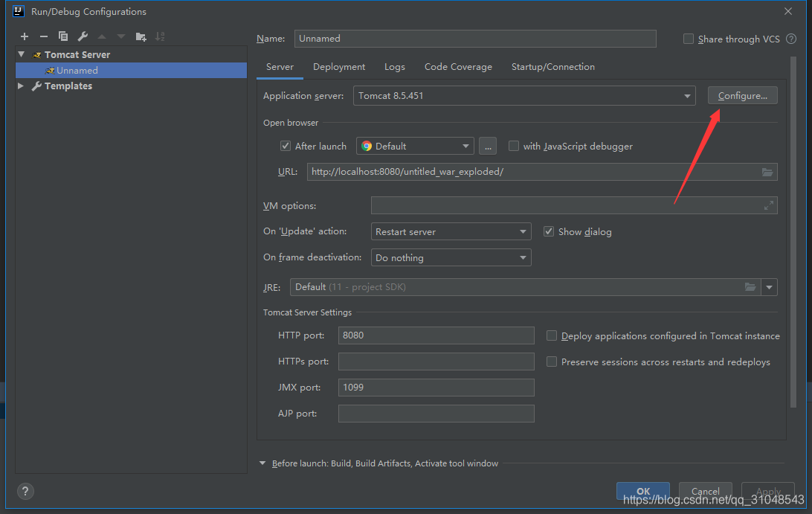Click the Configure... button
This screenshot has width=812, height=514.
pos(743,96)
